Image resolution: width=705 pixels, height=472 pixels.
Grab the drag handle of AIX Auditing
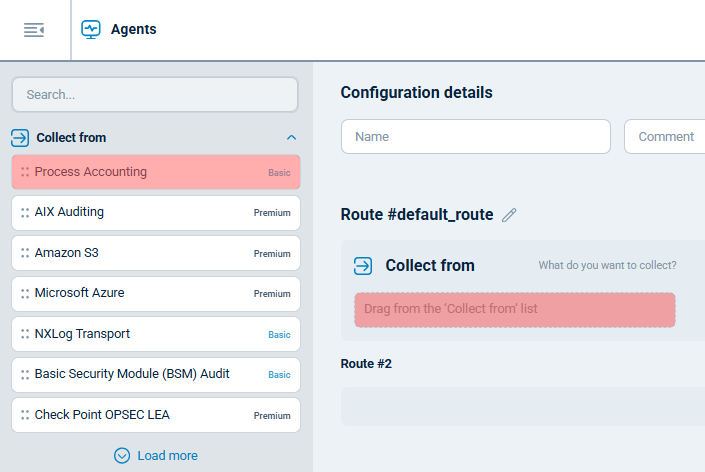25,213
